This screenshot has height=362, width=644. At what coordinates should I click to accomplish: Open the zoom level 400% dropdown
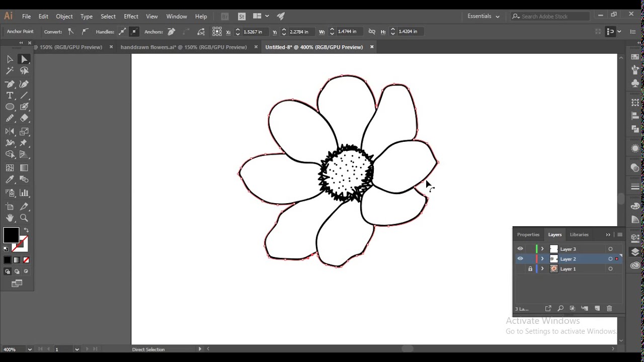[30, 349]
